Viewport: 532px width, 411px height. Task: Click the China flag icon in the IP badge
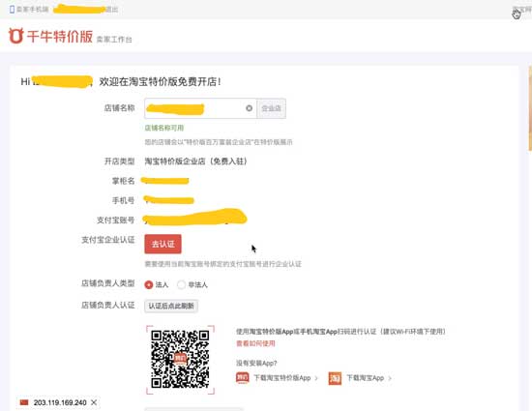[24, 402]
